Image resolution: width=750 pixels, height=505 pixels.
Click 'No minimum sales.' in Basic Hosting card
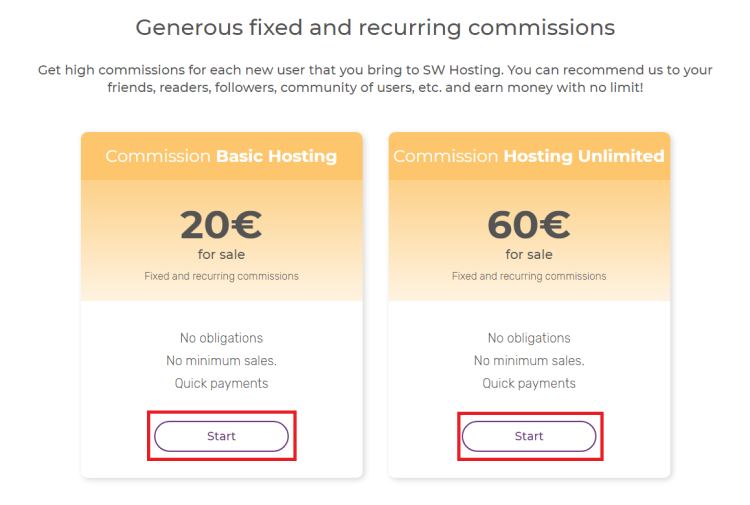pos(221,361)
